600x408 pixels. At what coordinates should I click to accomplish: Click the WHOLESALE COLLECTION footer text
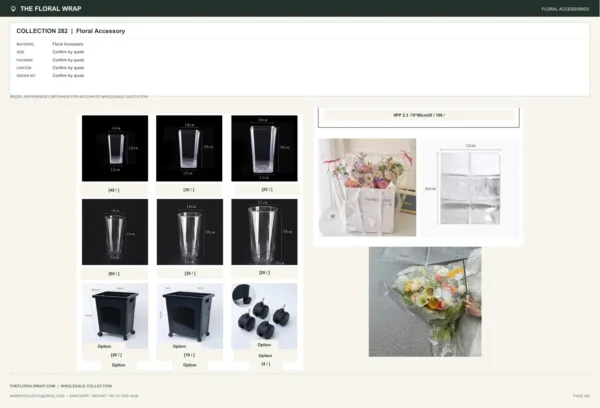pyautogui.click(x=86, y=386)
